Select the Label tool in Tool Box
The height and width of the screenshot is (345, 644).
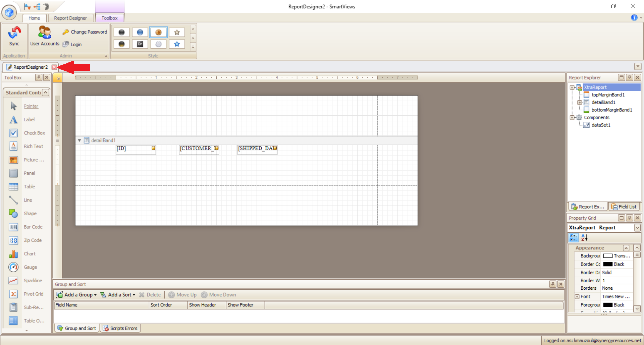coord(27,120)
